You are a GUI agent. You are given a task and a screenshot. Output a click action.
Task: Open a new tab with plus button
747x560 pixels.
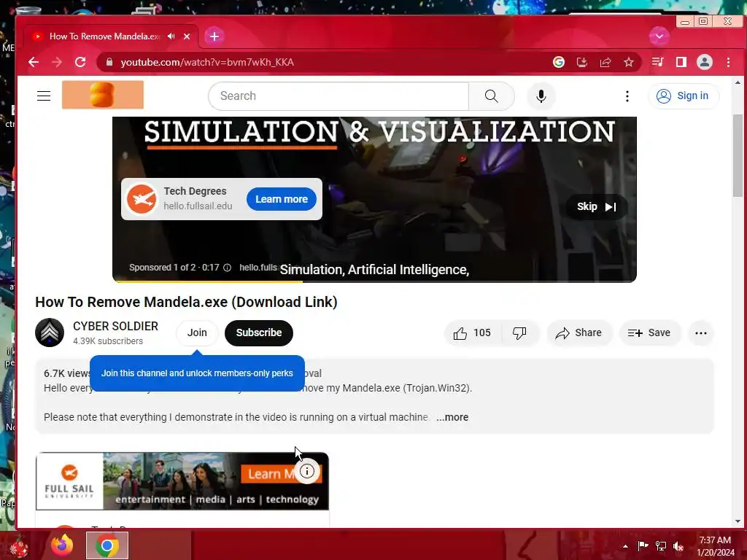pyautogui.click(x=214, y=36)
